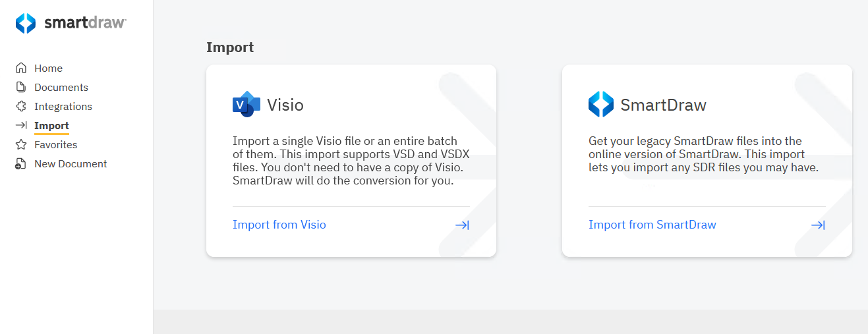Screen dimensions: 868x334
Task: Click the Favorites star icon
Action: pyautogui.click(x=21, y=145)
